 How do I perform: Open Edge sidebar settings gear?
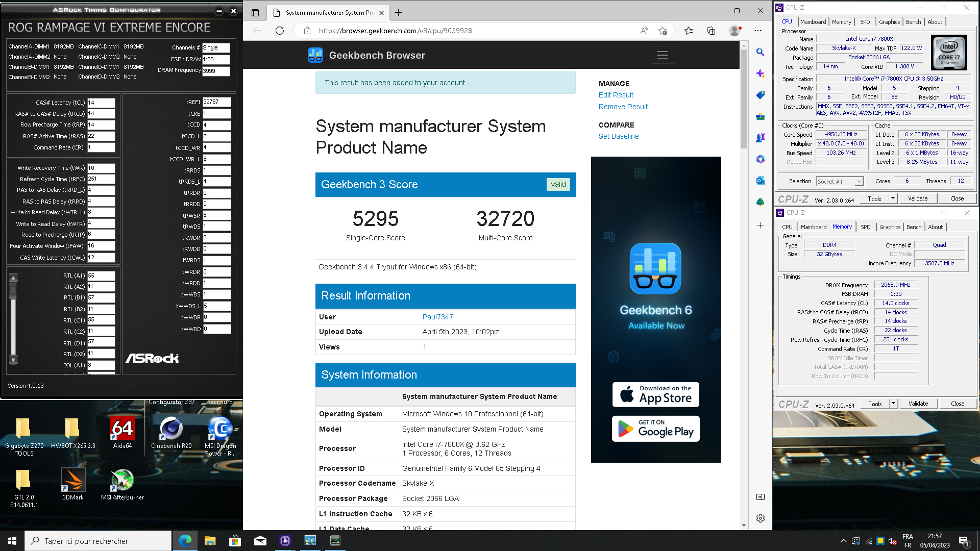pos(761,518)
